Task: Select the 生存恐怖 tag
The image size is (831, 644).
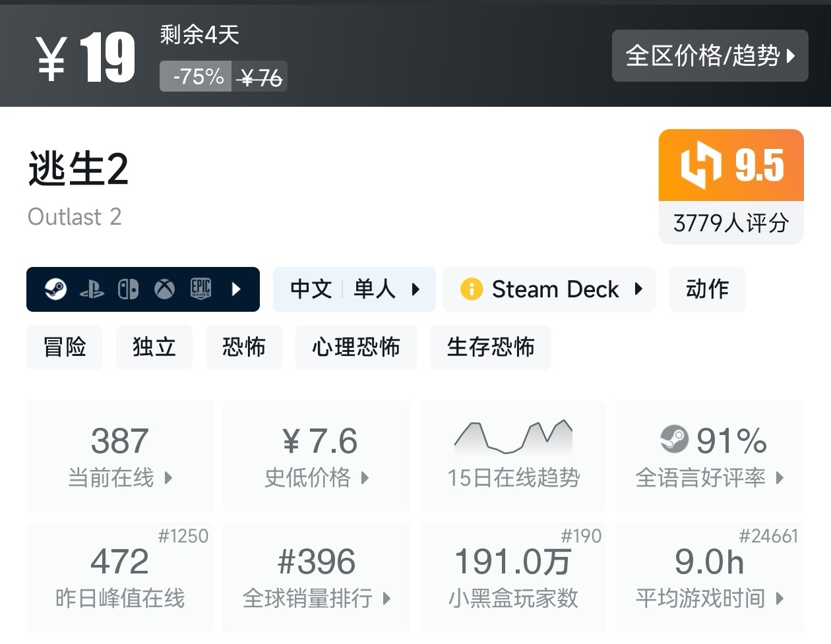Action: [x=490, y=347]
